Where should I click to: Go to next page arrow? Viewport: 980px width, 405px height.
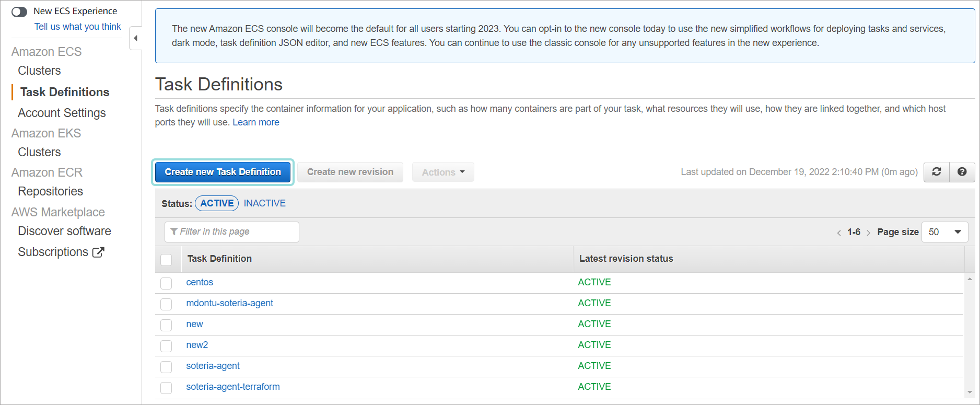point(868,233)
